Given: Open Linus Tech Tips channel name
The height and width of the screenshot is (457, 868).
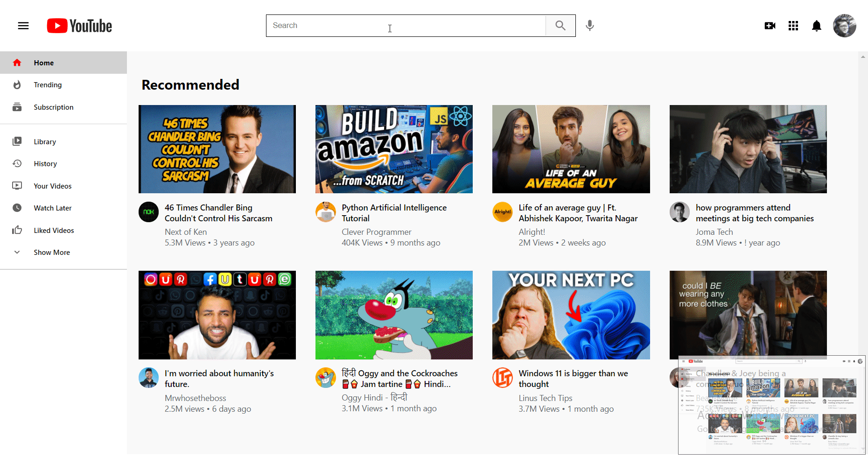Looking at the screenshot, I should pyautogui.click(x=545, y=398).
